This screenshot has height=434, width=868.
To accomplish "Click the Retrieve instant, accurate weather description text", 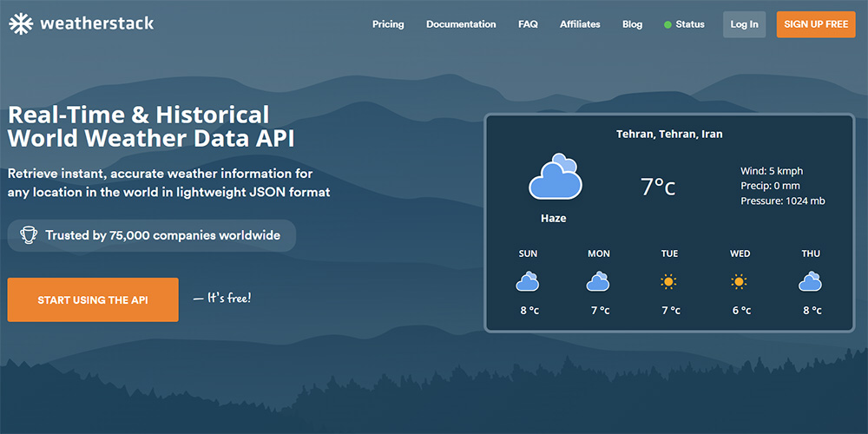I will pyautogui.click(x=169, y=182).
